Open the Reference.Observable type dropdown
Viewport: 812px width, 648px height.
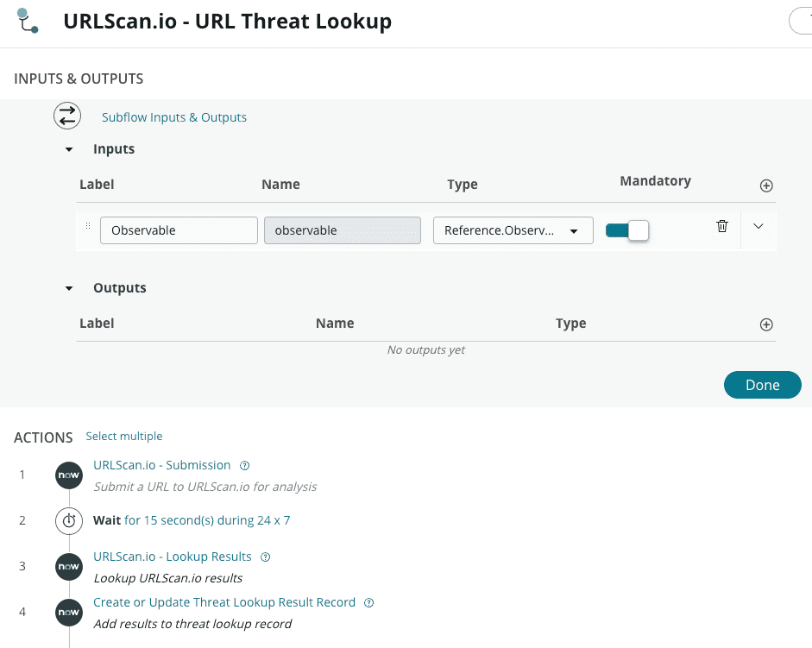513,230
